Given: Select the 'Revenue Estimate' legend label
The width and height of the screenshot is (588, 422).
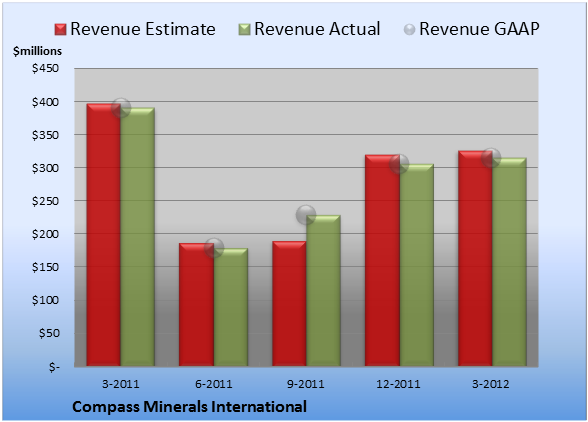Looking at the screenshot, I should click(143, 29).
